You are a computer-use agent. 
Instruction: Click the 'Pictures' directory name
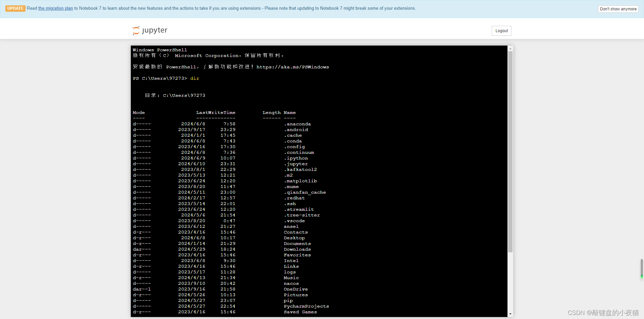tap(296, 295)
